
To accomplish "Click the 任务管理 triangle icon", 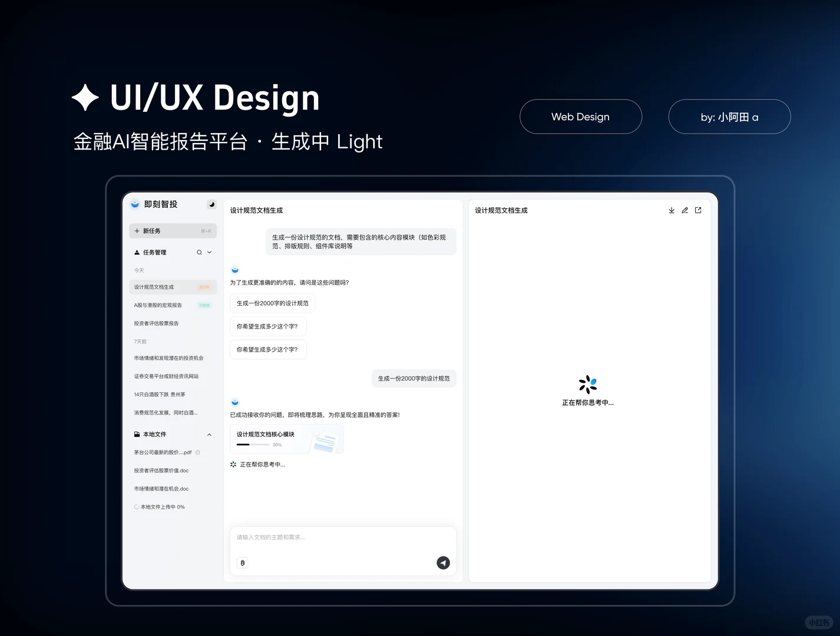I will coord(137,252).
